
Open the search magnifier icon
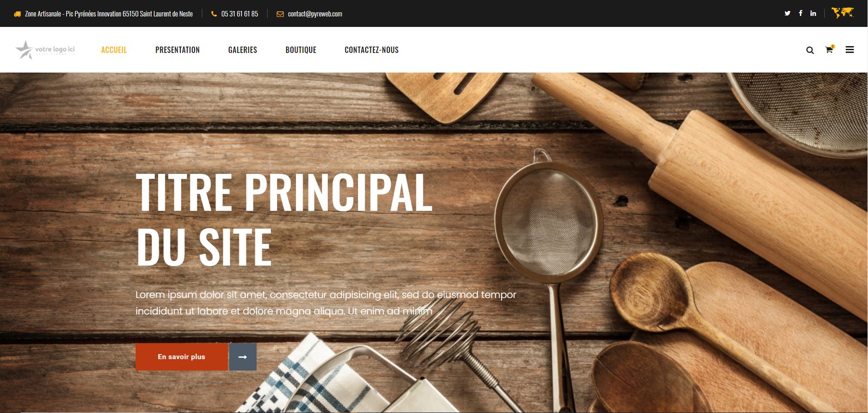[x=810, y=50]
